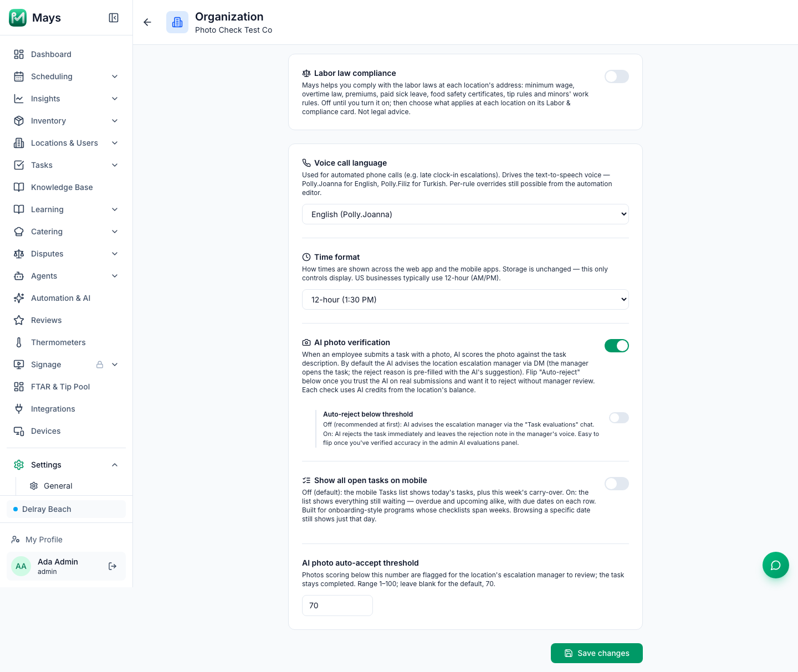798x672 pixels.
Task: Click the back arrow icon
Action: [x=147, y=22]
